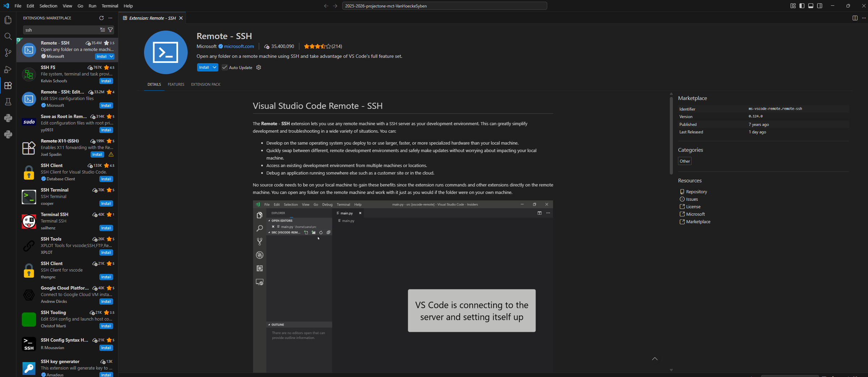Open the Microsoft resource link
The width and height of the screenshot is (868, 377).
click(695, 214)
